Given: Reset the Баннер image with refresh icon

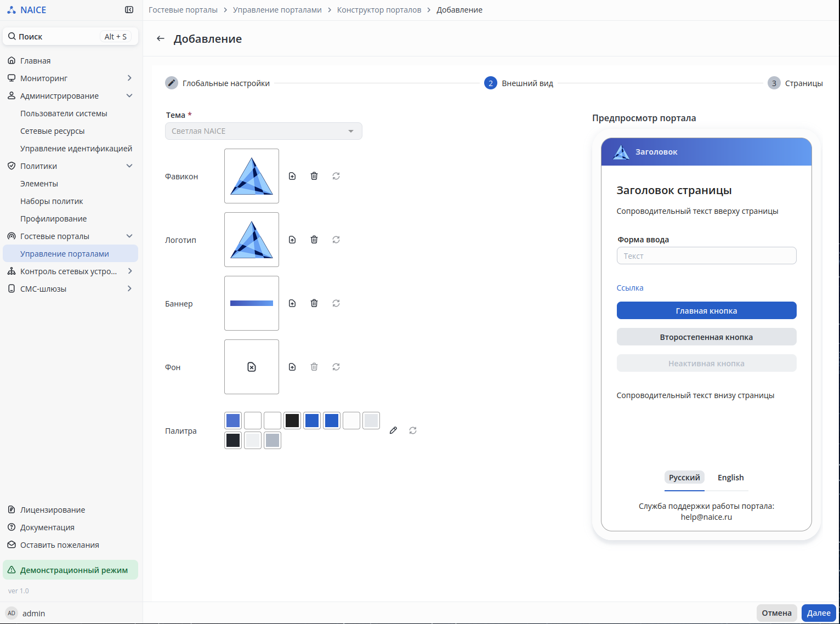Looking at the screenshot, I should [336, 303].
